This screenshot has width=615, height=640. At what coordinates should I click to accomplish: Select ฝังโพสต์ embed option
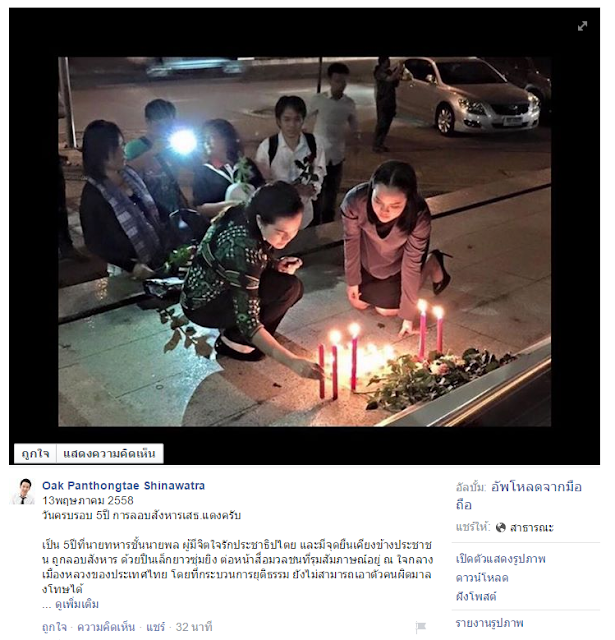[476, 596]
